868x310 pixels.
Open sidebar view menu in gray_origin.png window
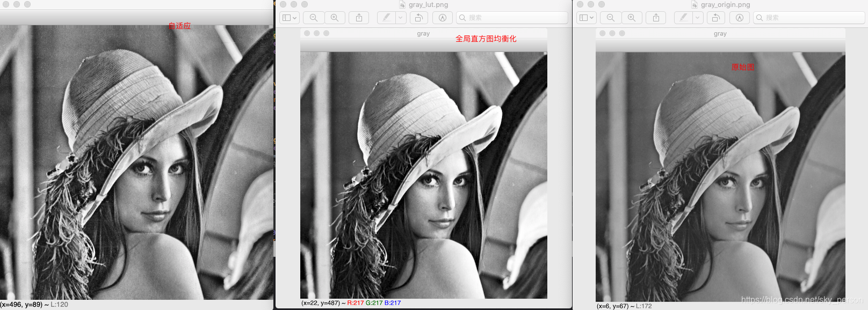[586, 18]
